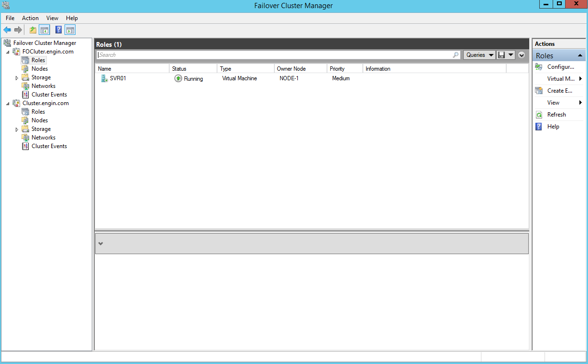Select Cluster Events label under Cluster.engin.com
Screen dimensions: 588x364
49,146
